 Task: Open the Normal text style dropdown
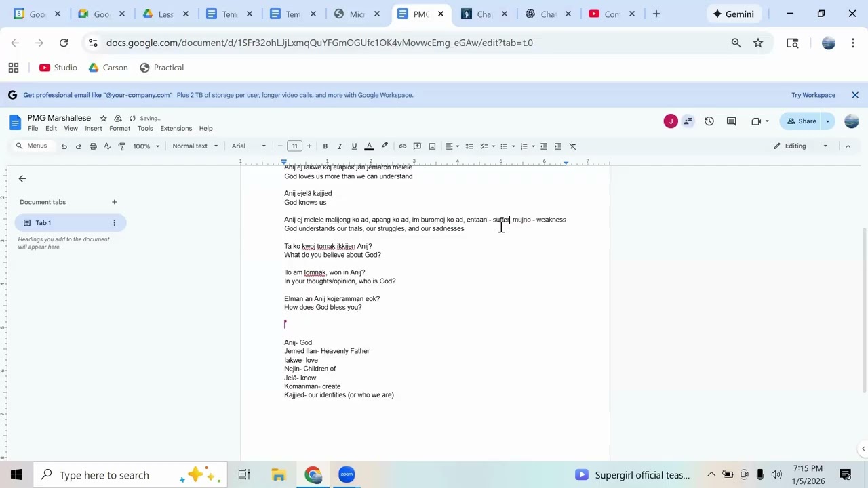[x=195, y=146]
